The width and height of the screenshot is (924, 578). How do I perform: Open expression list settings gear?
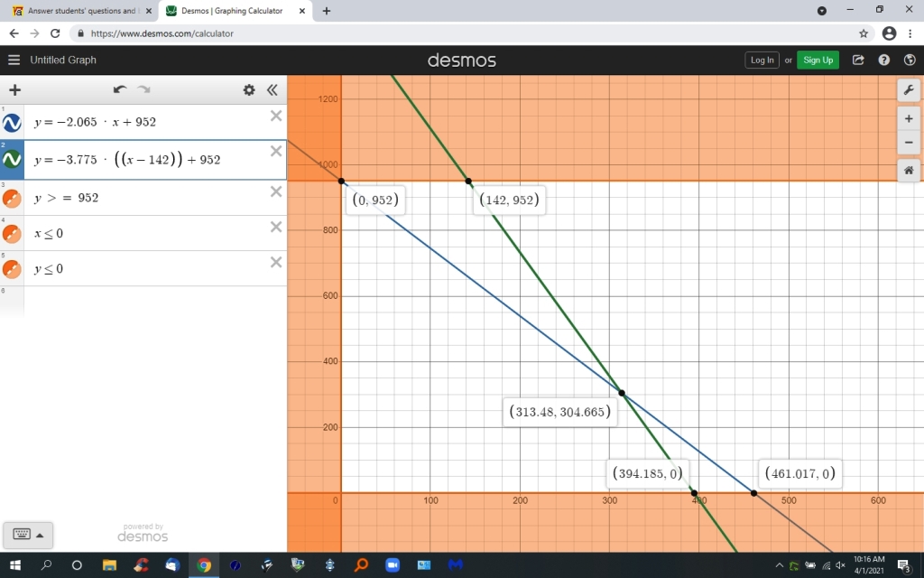pyautogui.click(x=249, y=89)
